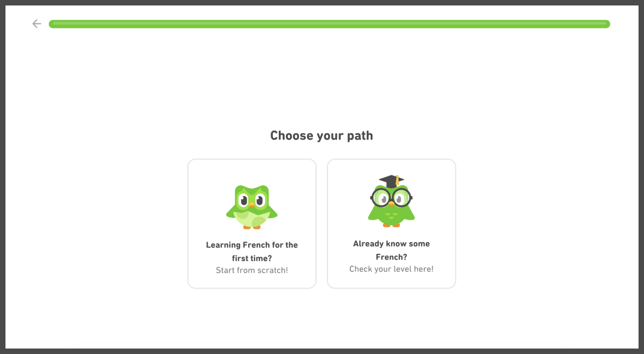Viewport: 644px width, 354px height.
Task: Click the 'Start from scratch!' text
Action: (x=252, y=270)
